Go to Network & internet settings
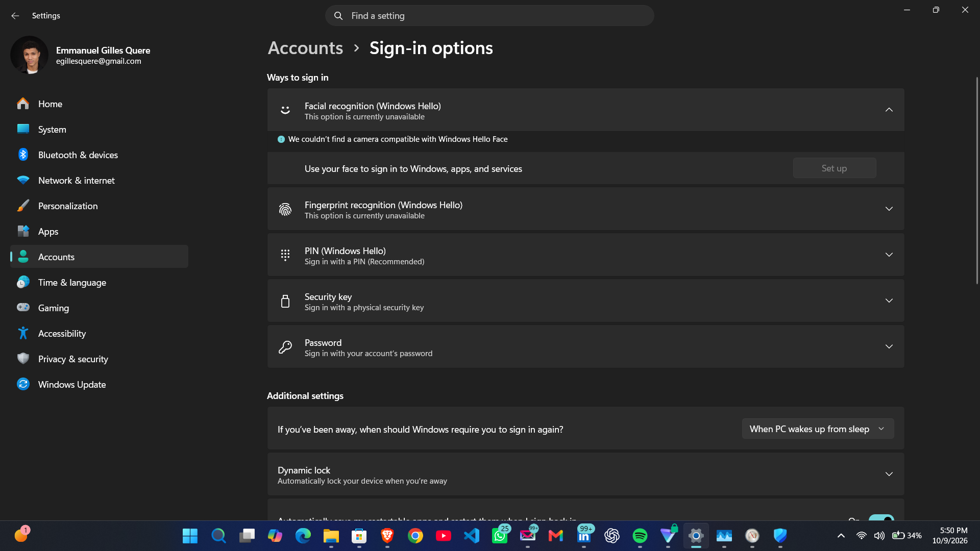 (x=99, y=180)
